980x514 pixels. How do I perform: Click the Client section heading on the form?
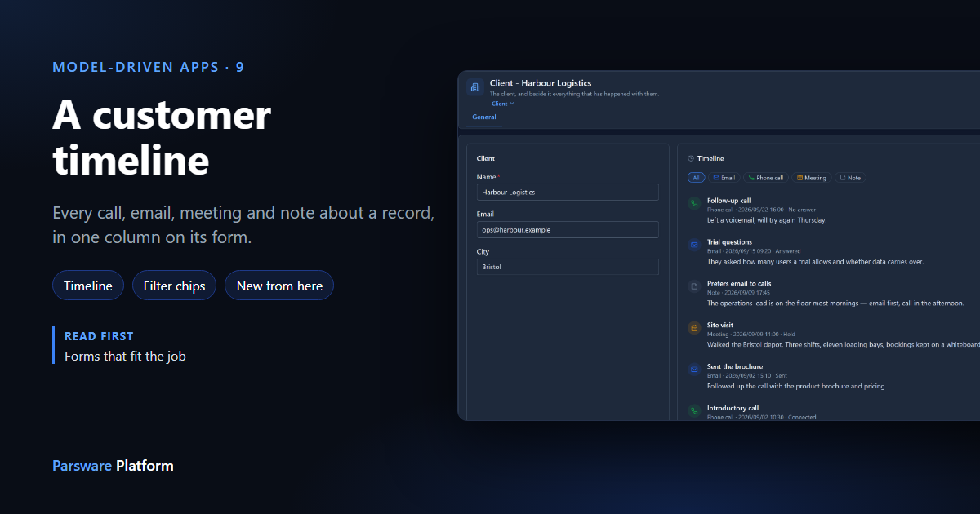(x=486, y=158)
